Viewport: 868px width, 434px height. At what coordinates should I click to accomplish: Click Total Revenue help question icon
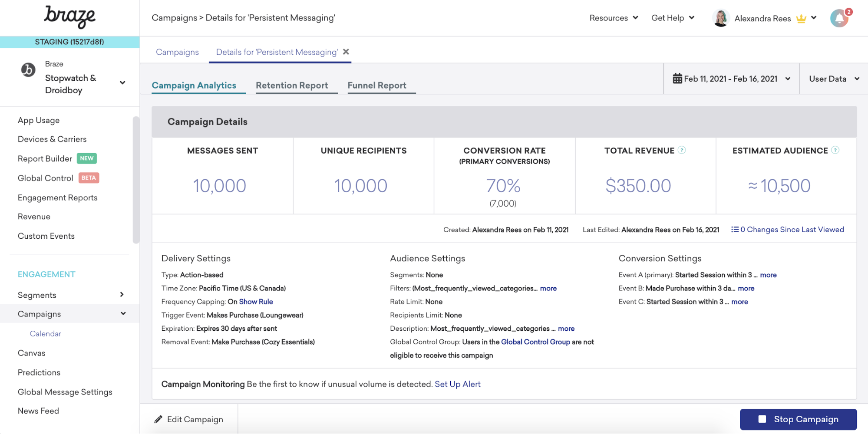[682, 150]
